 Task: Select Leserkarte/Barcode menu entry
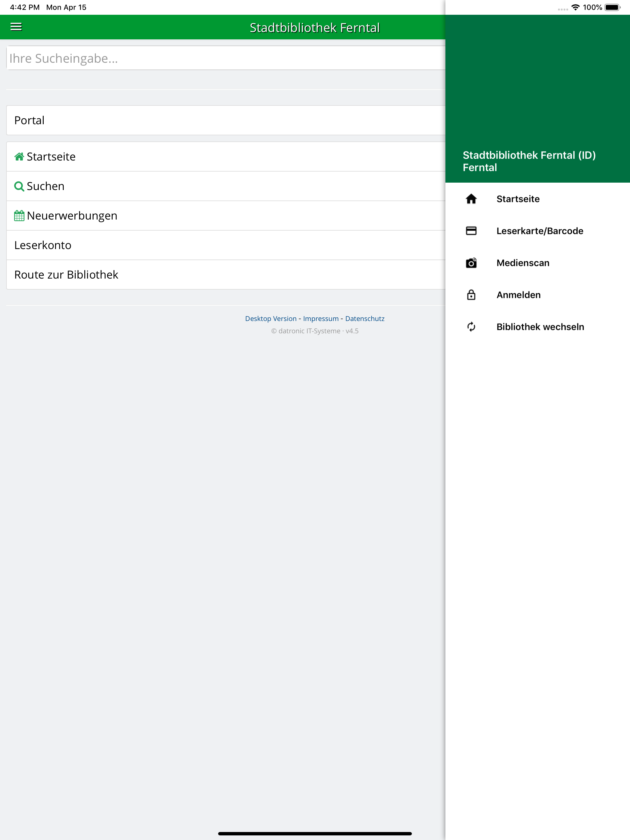[x=540, y=231]
